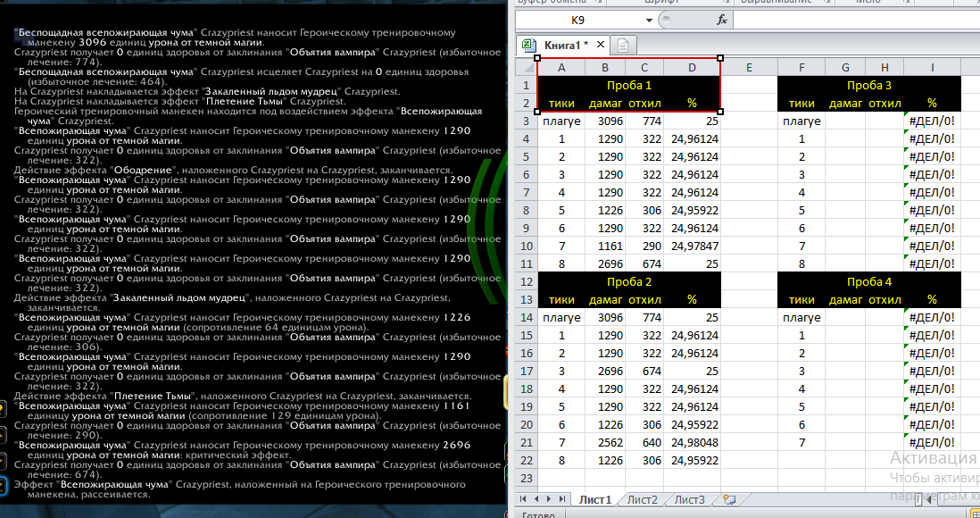Open a new workbook tab via the blank-page icon
Screen dimensions: 980x518
[x=622, y=45]
